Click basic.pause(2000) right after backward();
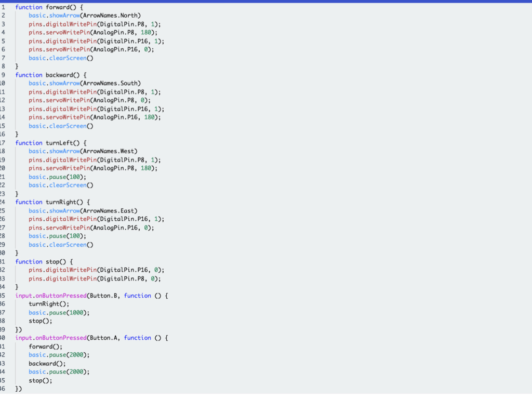The image size is (532, 399). coord(58,372)
